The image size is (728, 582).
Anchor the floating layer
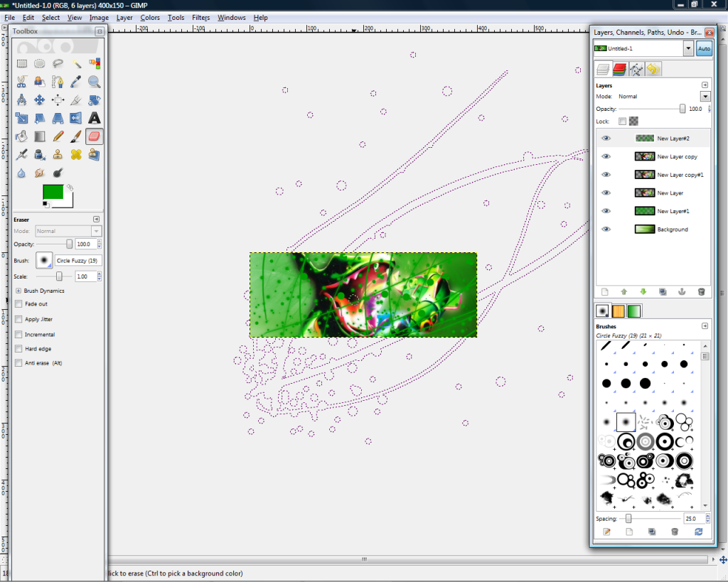tap(682, 292)
